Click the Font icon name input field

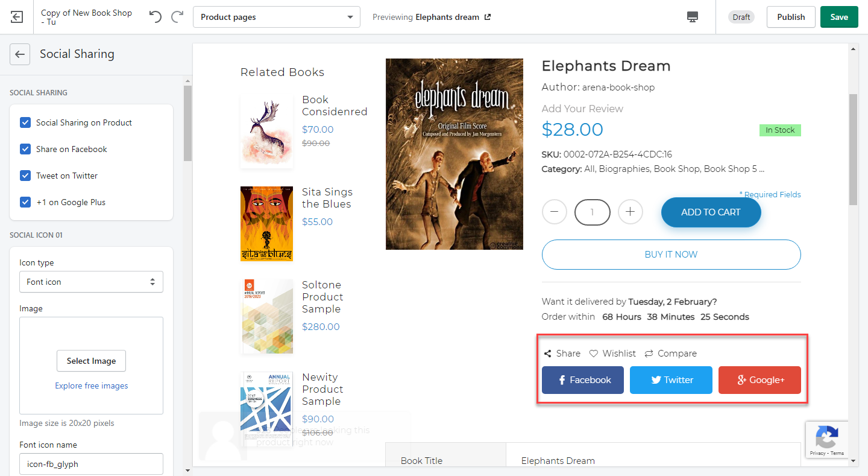pyautogui.click(x=91, y=464)
